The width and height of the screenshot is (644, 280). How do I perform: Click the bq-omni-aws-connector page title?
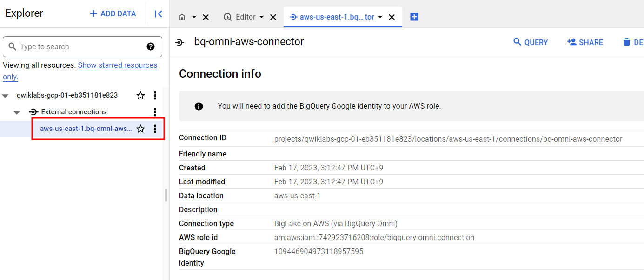tap(249, 41)
